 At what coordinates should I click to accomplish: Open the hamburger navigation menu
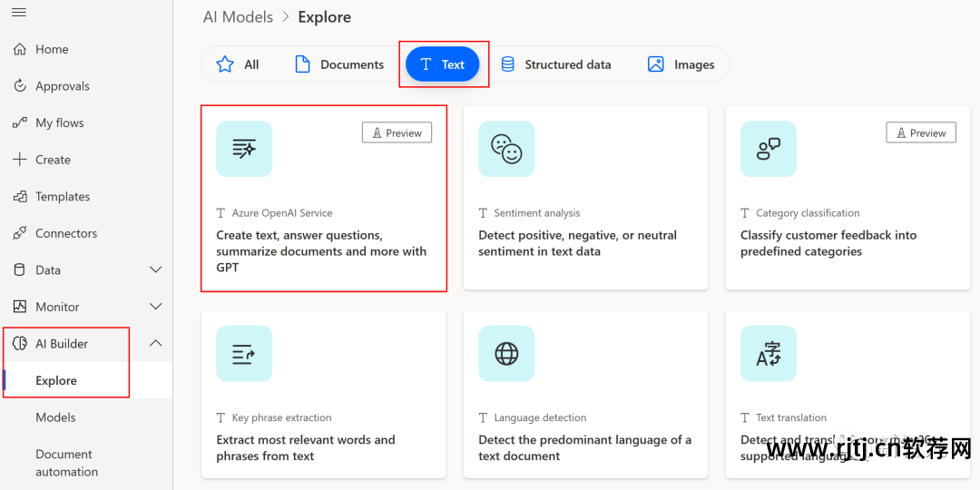click(x=19, y=12)
